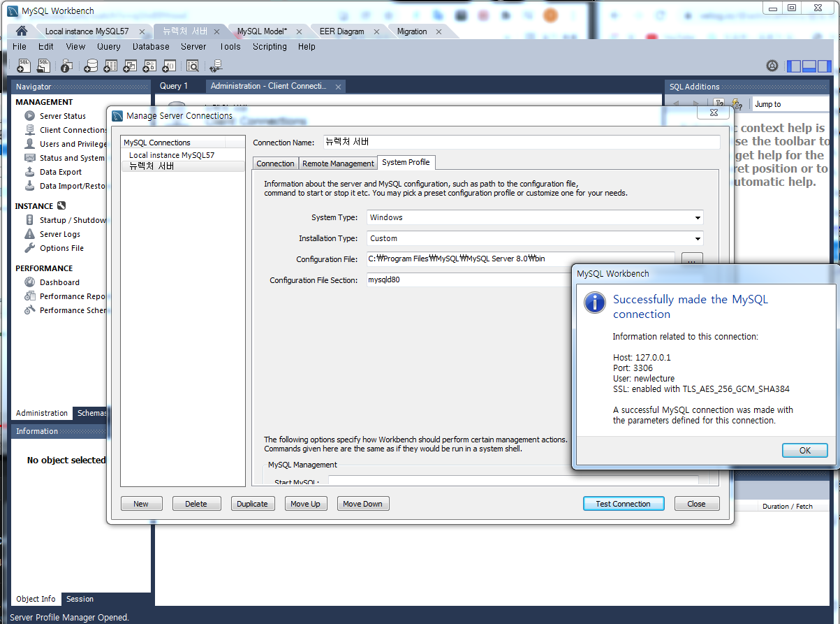Create a new table toolbar icon
The width and height of the screenshot is (840, 624).
tap(110, 66)
